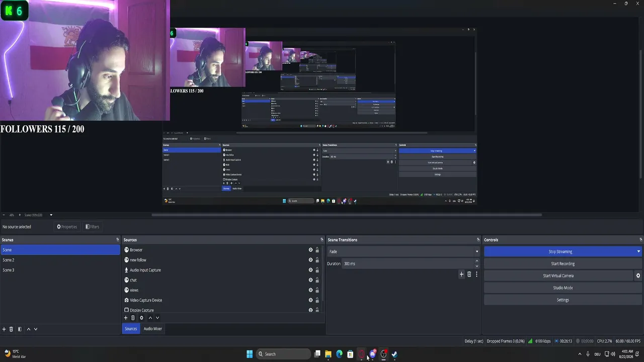Viewport: 644px width, 362px height.
Task: Open Microsoft Edge from the taskbar
Action: (339, 354)
